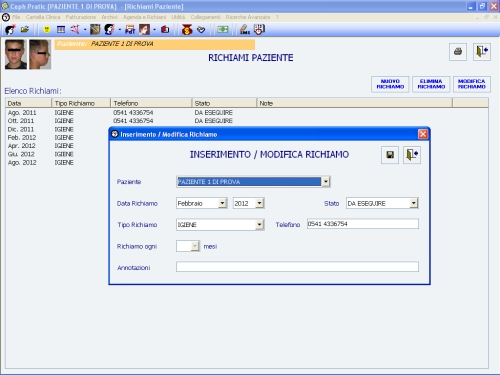Click the frontal patient photo thumbnail

(x=16, y=54)
